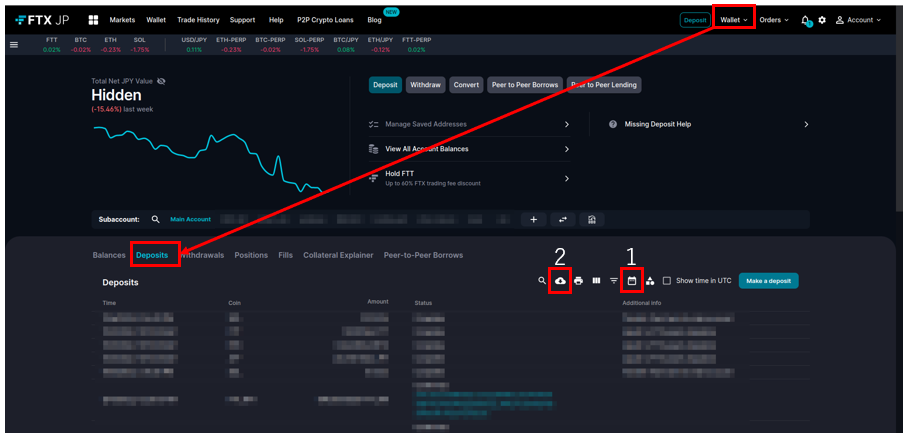Select the USD/JPY ticker
Viewport: 907px width, 442px height.
click(x=194, y=45)
